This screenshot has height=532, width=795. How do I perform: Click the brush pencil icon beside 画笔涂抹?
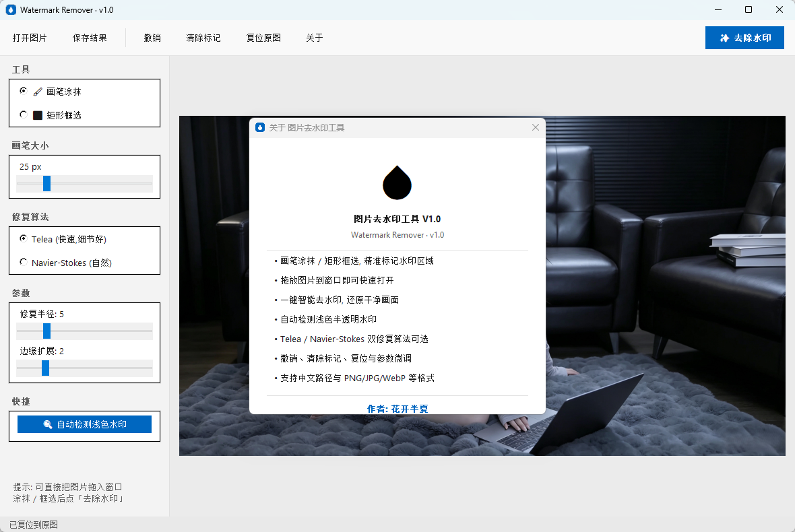click(x=38, y=92)
